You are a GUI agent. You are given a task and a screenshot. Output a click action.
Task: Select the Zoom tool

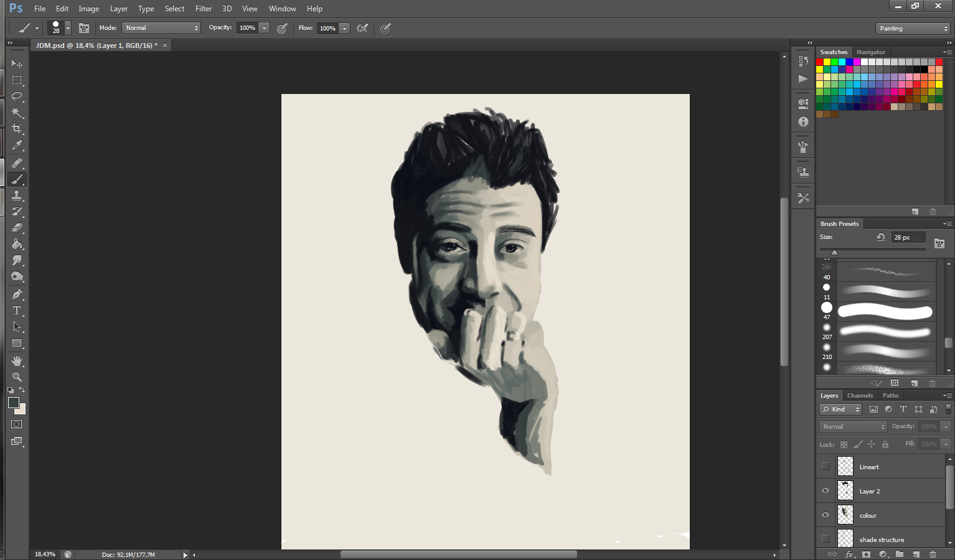click(x=17, y=377)
